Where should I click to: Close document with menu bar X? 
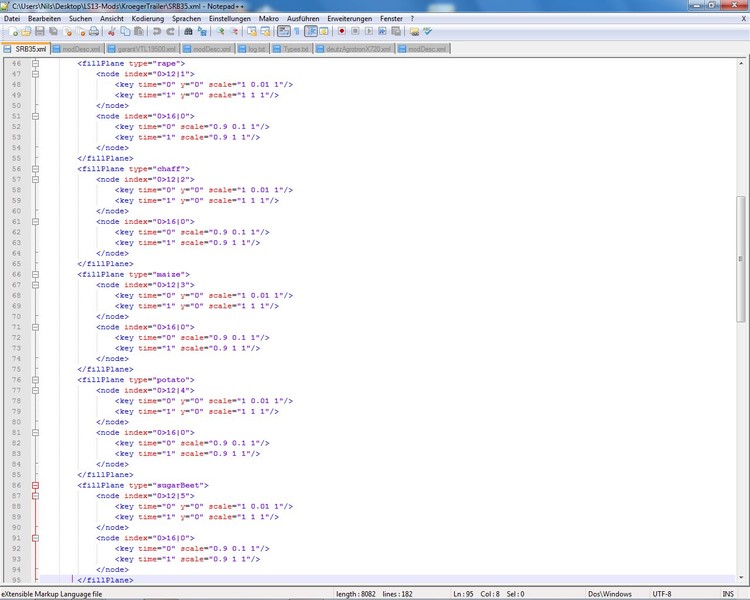[744, 19]
